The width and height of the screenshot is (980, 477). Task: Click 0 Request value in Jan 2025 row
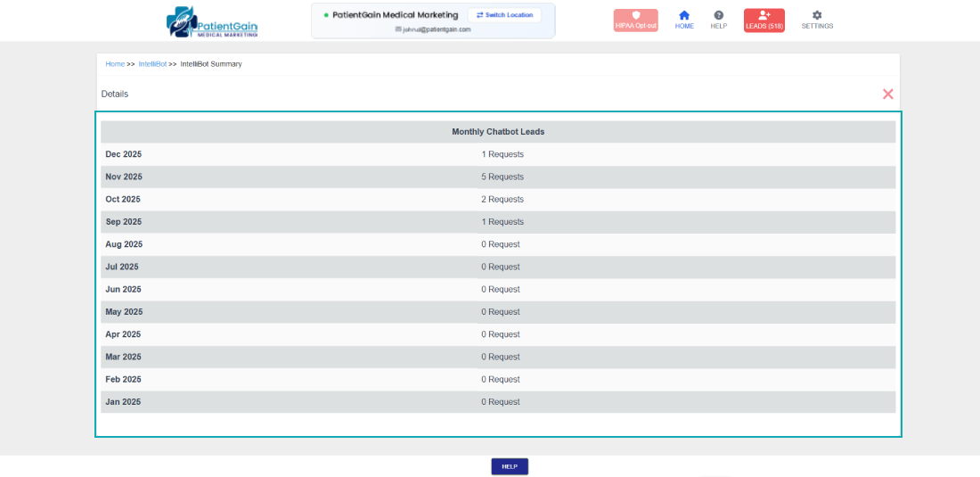click(501, 402)
